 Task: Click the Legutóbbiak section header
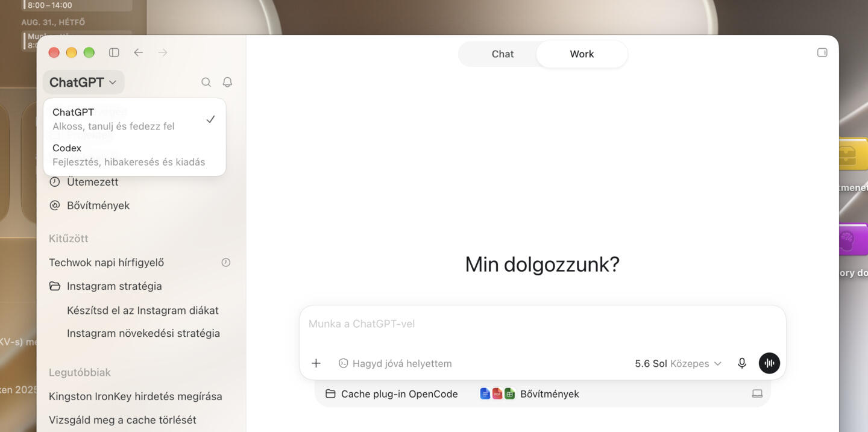coord(80,372)
